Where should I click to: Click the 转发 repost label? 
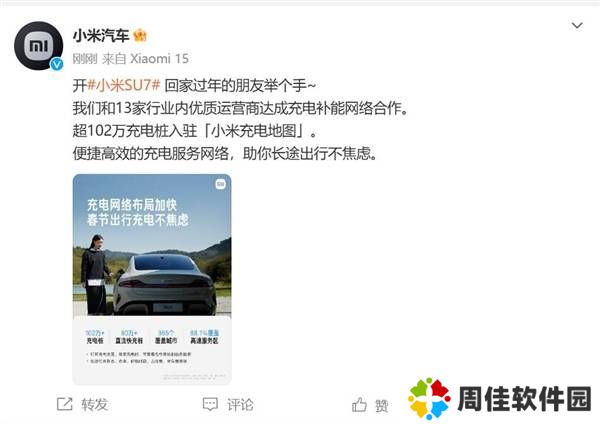[x=95, y=404]
